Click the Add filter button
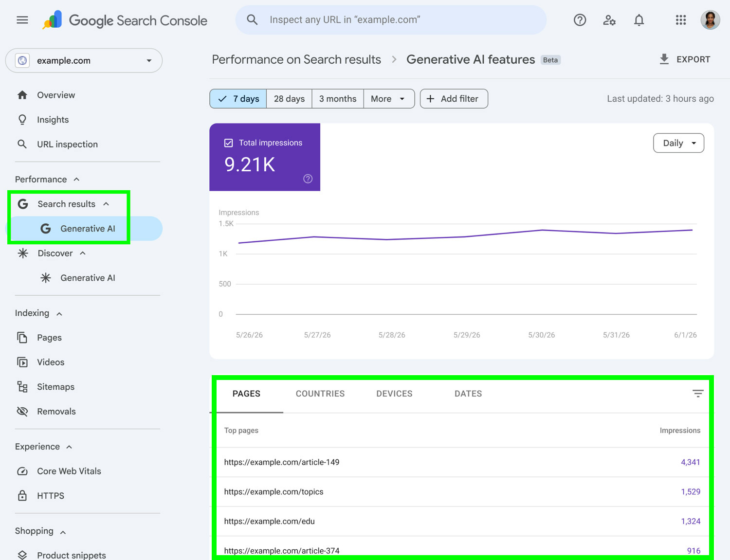Screen dimensions: 730x560 tap(454, 99)
